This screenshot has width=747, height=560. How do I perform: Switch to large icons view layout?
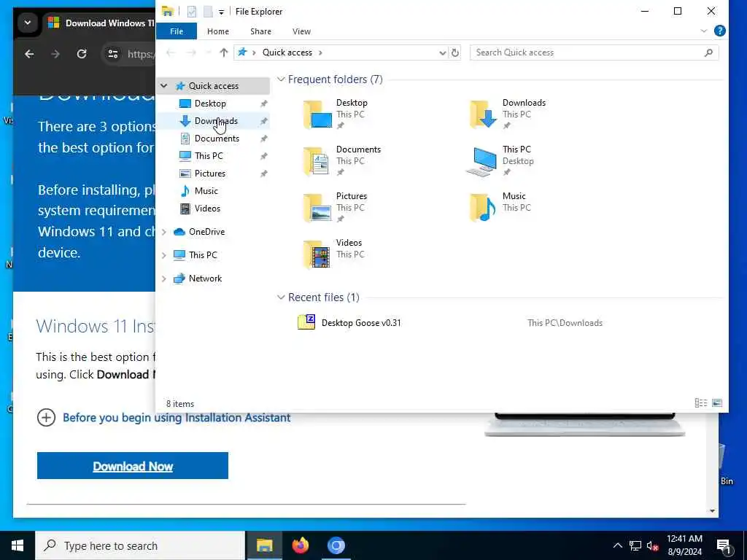tap(716, 403)
